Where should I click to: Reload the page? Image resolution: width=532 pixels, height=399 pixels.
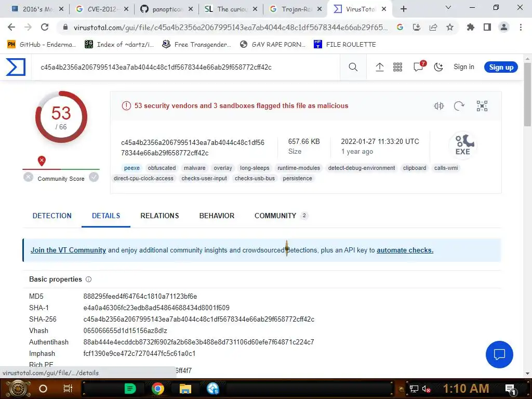[45, 27]
